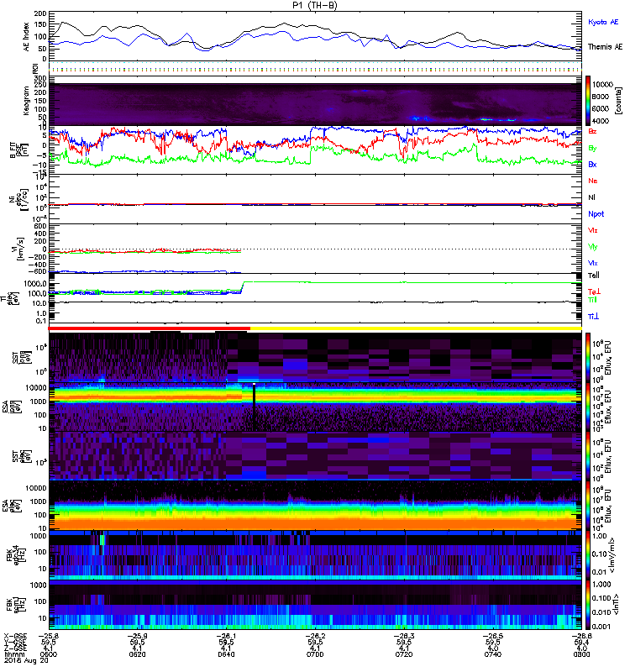Click the [counts] color bar label
Image resolution: width=630 pixels, height=672 pixels.
click(x=618, y=101)
